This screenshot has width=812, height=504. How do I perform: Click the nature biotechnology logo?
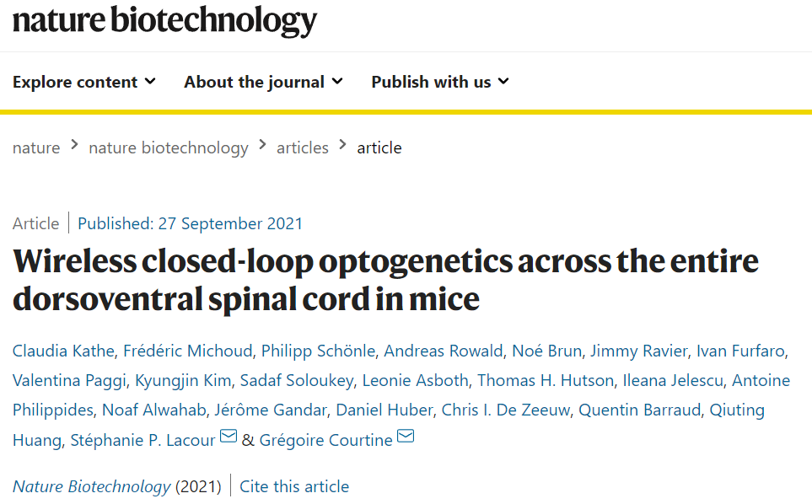164,21
